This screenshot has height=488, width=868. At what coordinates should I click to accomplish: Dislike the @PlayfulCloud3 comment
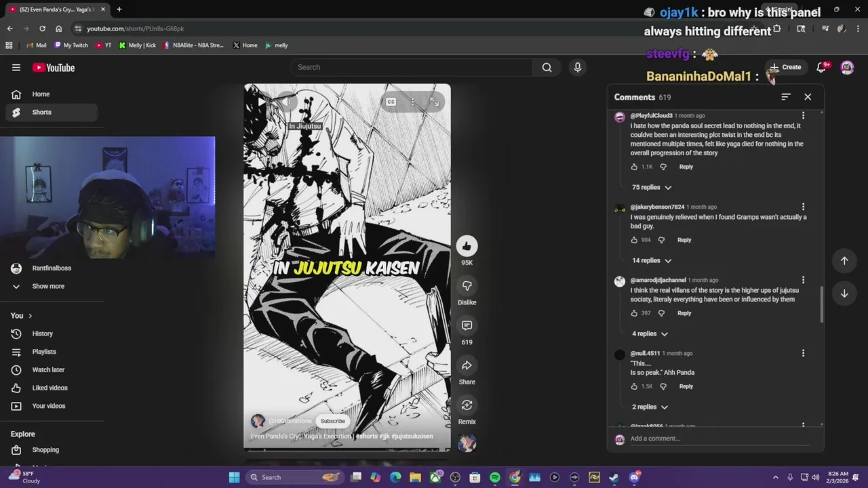663,167
